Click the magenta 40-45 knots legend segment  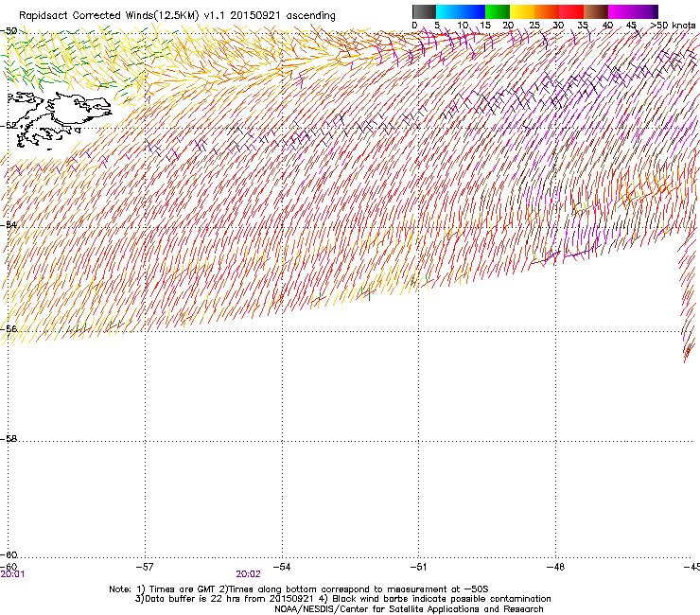tap(621, 11)
